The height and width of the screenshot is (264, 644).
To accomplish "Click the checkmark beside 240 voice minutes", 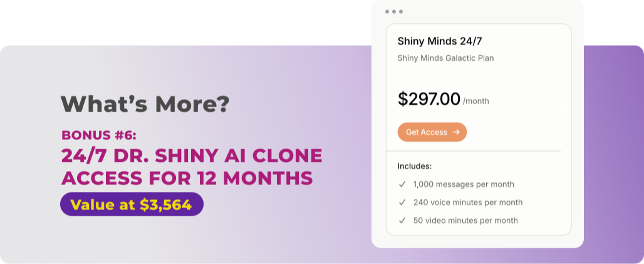I will [402, 203].
